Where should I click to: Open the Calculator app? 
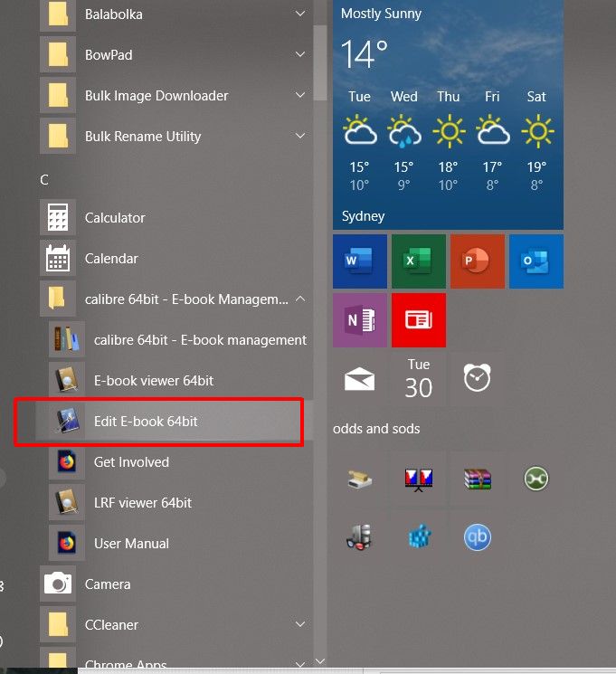(x=176, y=217)
